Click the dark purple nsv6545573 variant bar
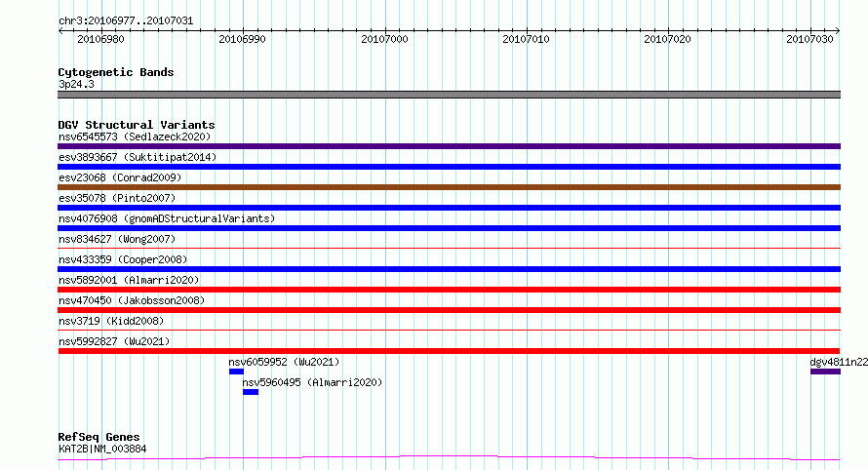 [449, 146]
